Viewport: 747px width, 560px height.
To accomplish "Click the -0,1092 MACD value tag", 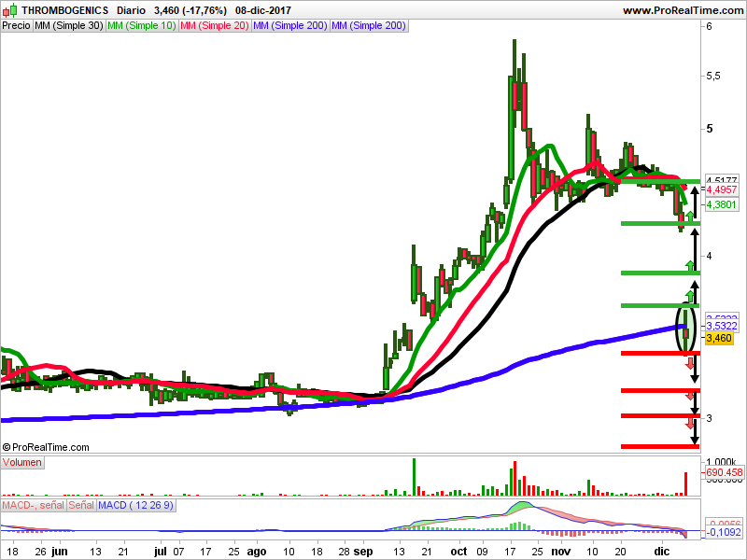I will (723, 532).
